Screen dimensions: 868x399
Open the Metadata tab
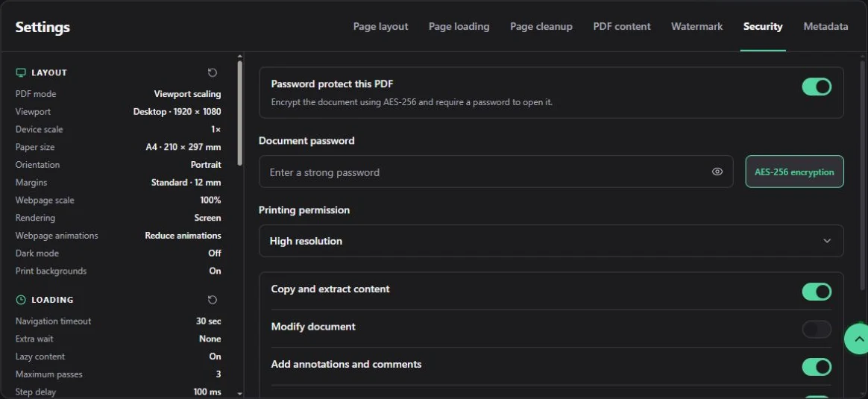coord(825,27)
